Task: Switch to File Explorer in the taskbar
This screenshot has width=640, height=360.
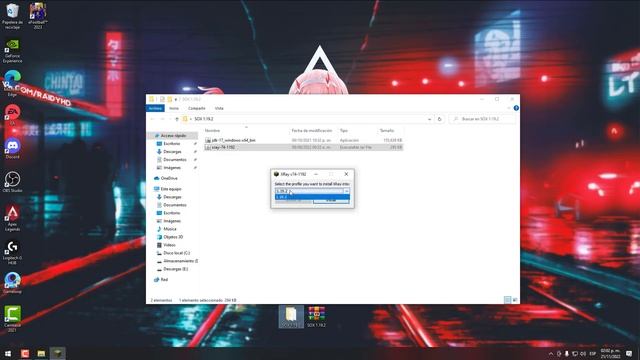Action: coord(41,353)
